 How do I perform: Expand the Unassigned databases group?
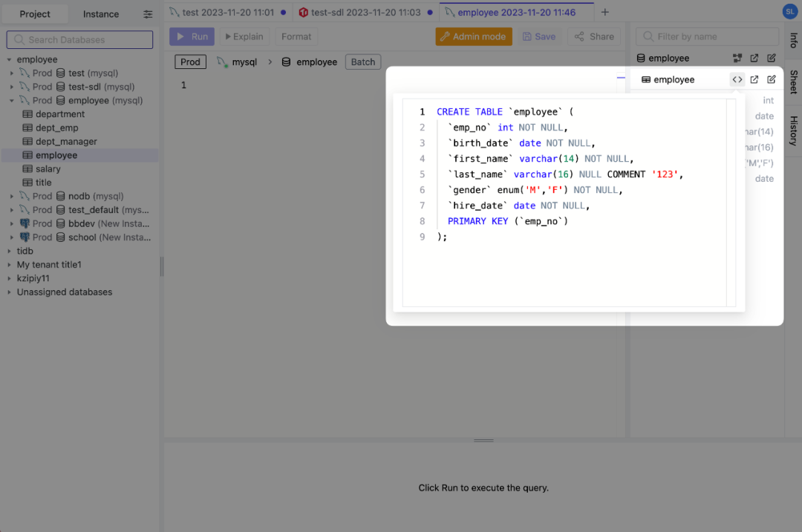coord(9,292)
